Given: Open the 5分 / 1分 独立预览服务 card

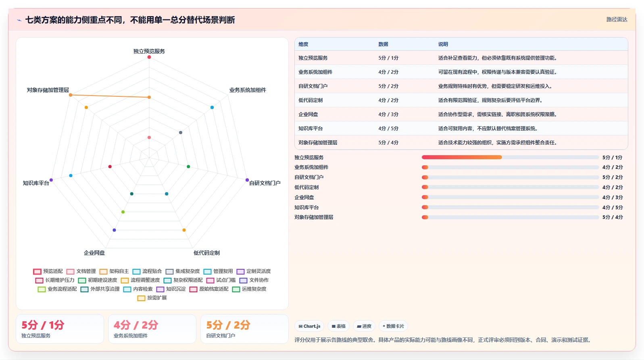Looking at the screenshot, I should tap(60, 329).
